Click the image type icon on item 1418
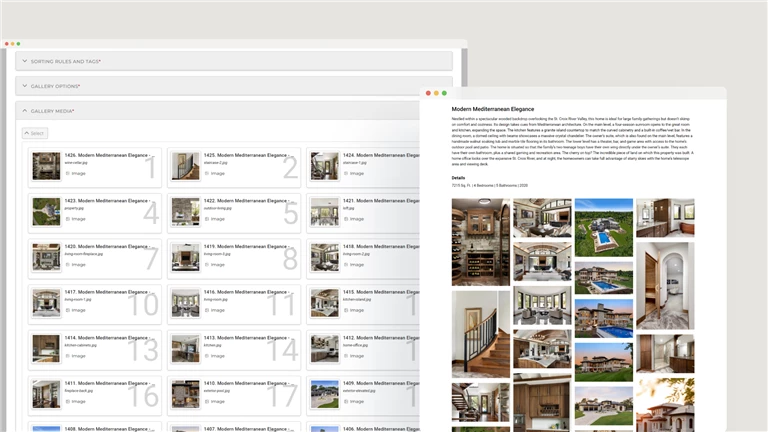The image size is (768, 432). pos(346,264)
